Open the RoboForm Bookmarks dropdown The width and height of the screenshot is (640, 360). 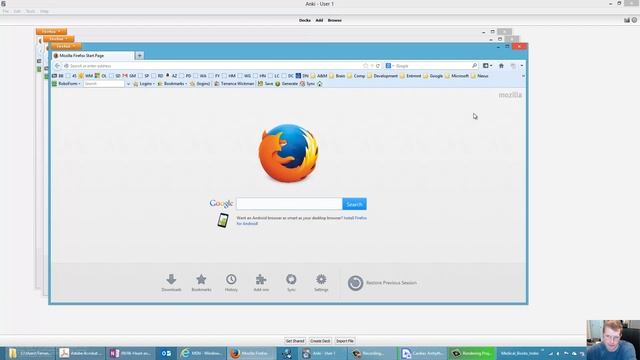(172, 84)
